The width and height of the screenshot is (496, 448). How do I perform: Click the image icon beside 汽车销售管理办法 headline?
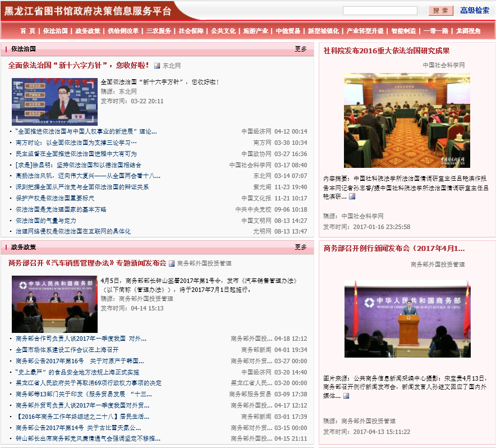point(172,263)
